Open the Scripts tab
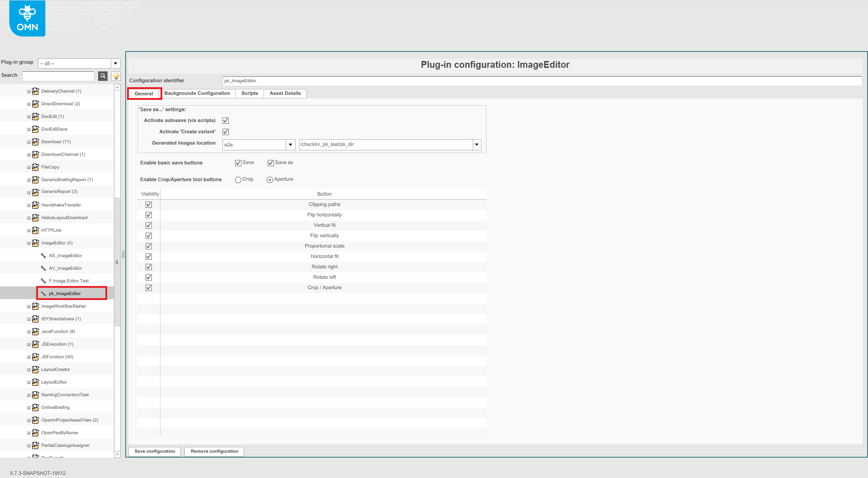 249,94
